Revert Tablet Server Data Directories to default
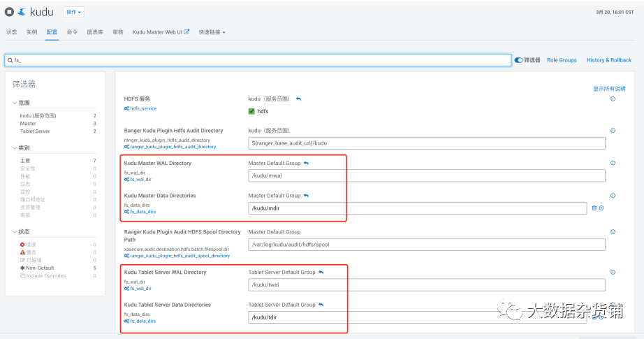 click(321, 305)
